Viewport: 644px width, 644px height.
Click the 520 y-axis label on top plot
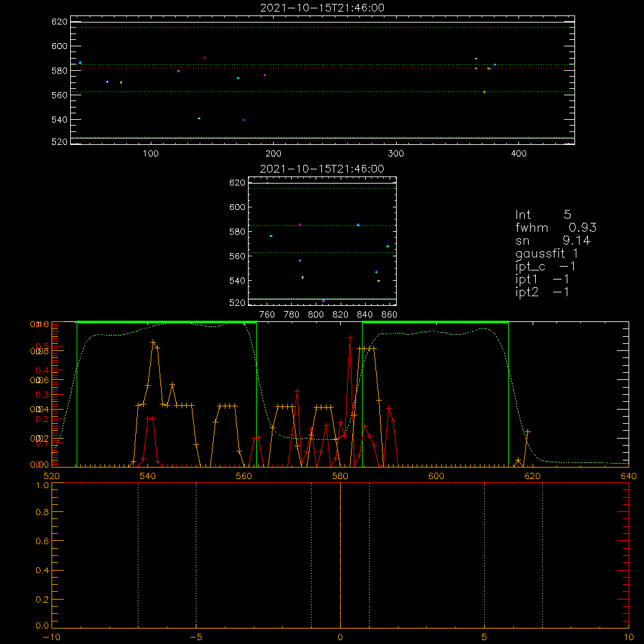click(x=59, y=142)
